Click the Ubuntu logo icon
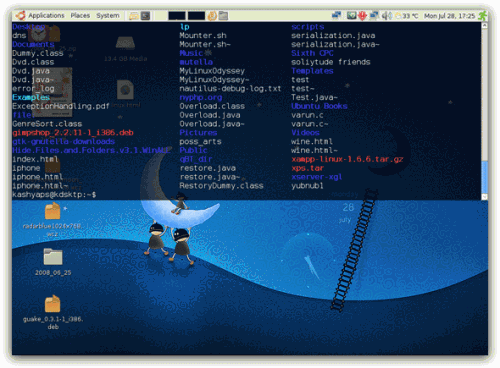The height and width of the screenshot is (368, 500). (x=21, y=15)
